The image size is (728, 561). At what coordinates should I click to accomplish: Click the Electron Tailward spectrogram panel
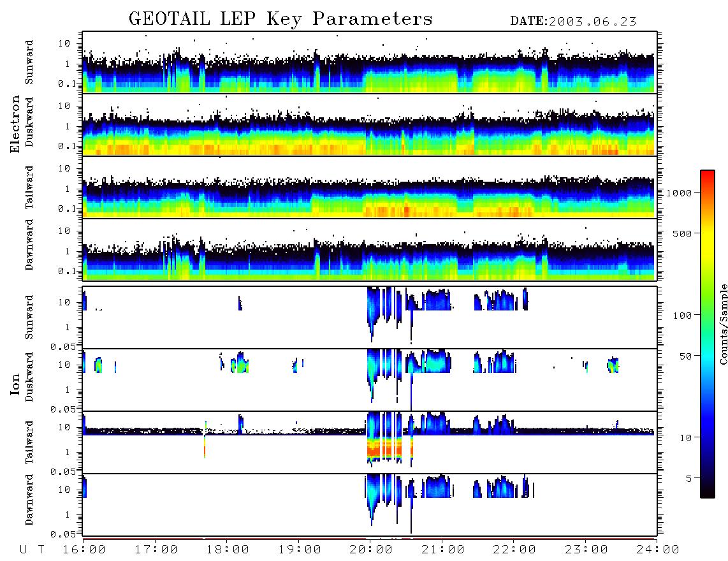(x=369, y=187)
